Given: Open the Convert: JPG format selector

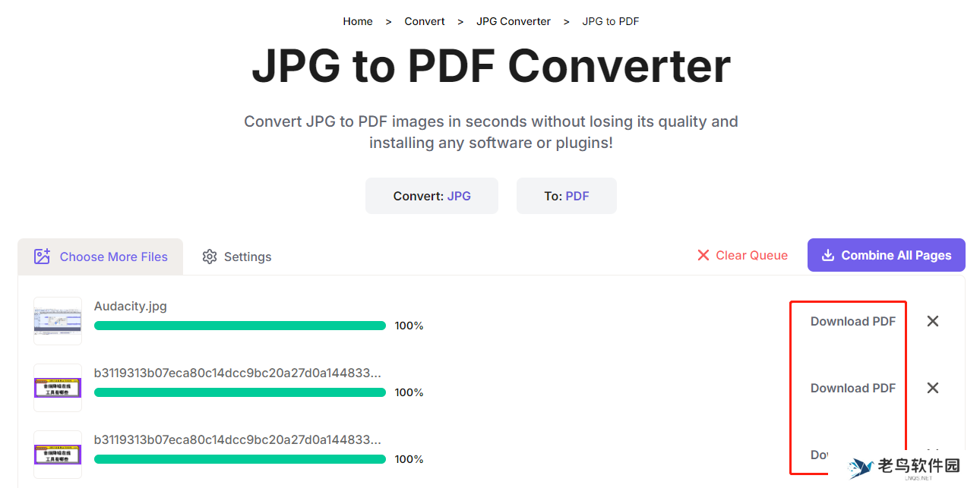Looking at the screenshot, I should [x=432, y=196].
